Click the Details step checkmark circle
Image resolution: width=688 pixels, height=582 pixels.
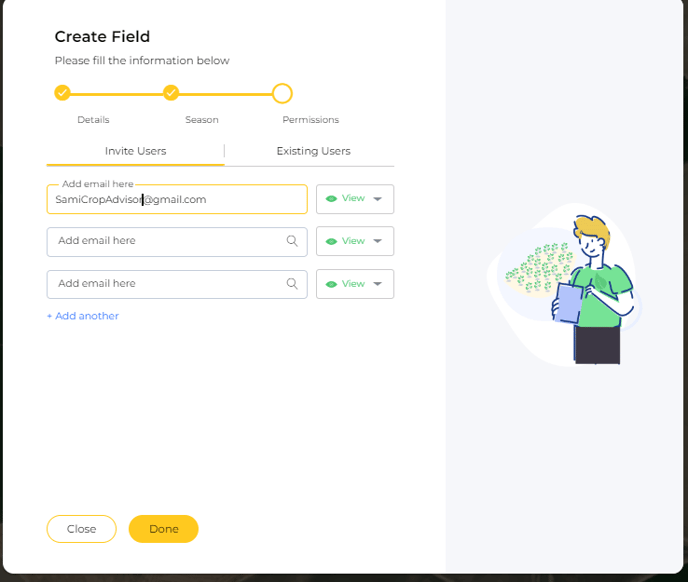(62, 93)
